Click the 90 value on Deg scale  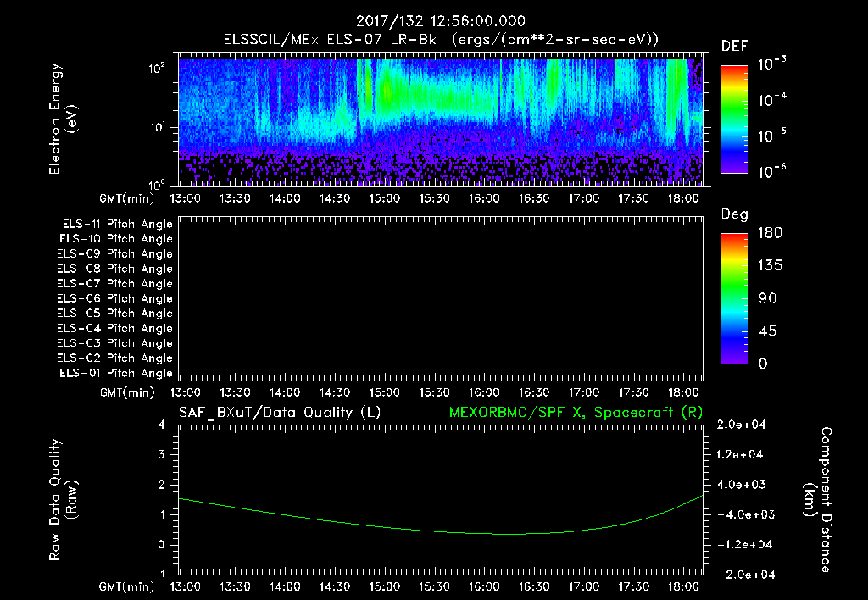tap(767, 299)
